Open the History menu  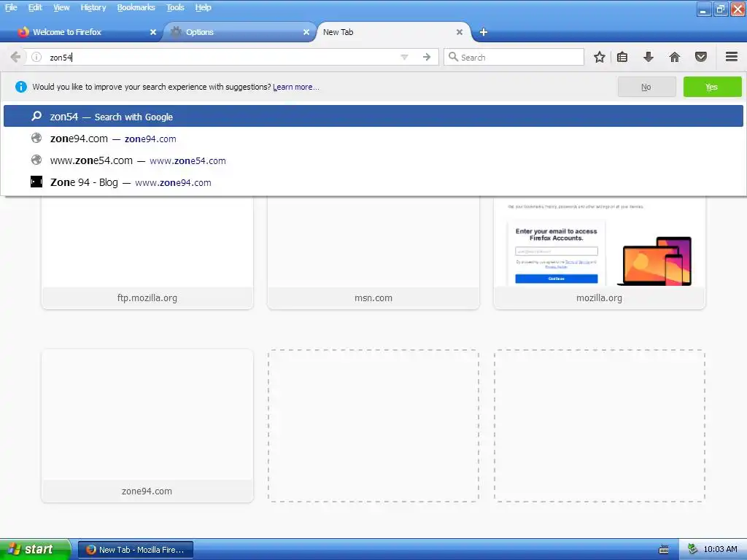93,7
